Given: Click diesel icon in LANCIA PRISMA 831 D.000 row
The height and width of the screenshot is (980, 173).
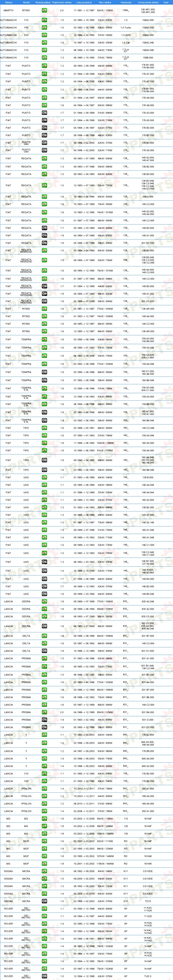Looking at the screenshot, I should [45, 720].
